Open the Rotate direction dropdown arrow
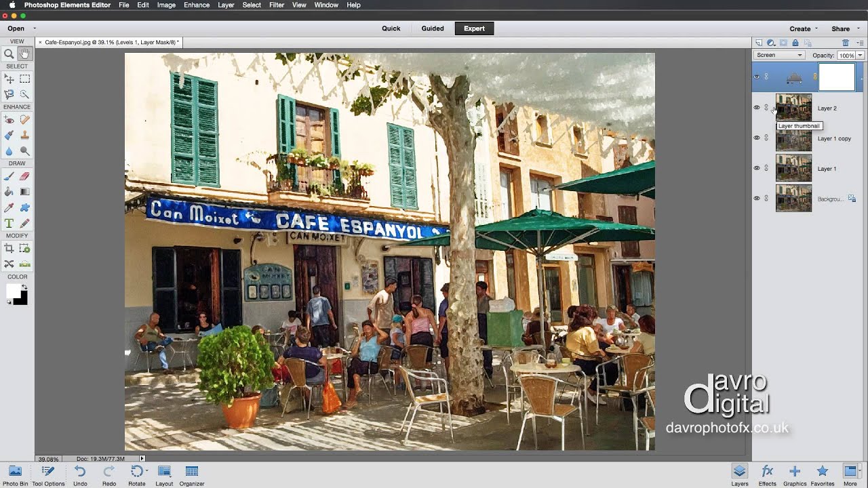Image resolution: width=868 pixels, height=488 pixels. (146, 471)
